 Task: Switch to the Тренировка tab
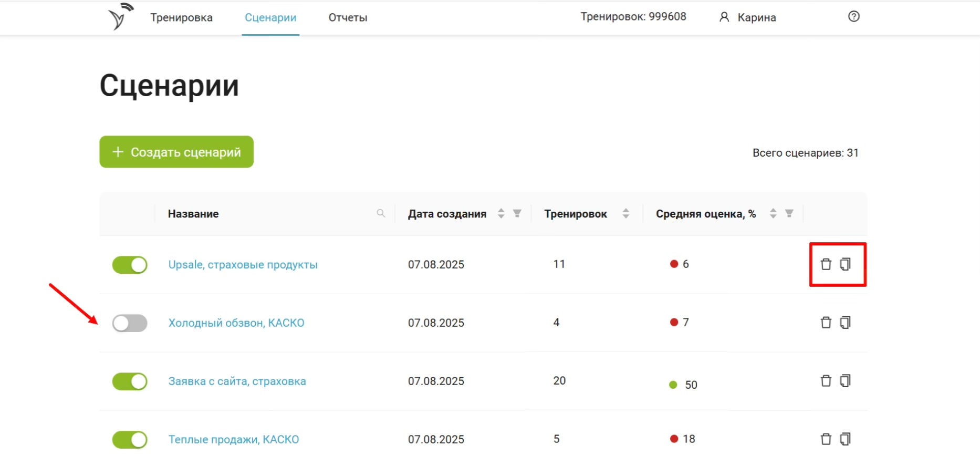point(181,18)
